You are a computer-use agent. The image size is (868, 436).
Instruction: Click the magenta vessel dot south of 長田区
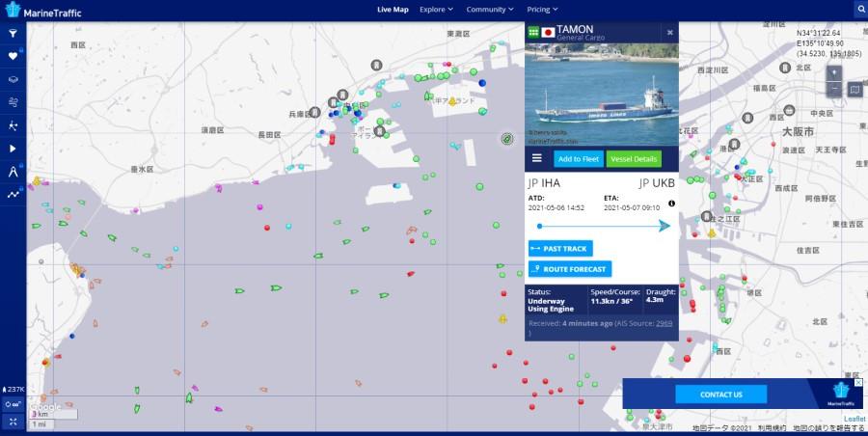(x=260, y=206)
